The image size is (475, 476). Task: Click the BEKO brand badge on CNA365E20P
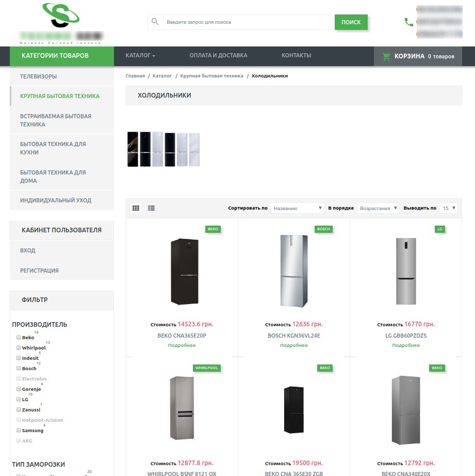tap(213, 229)
